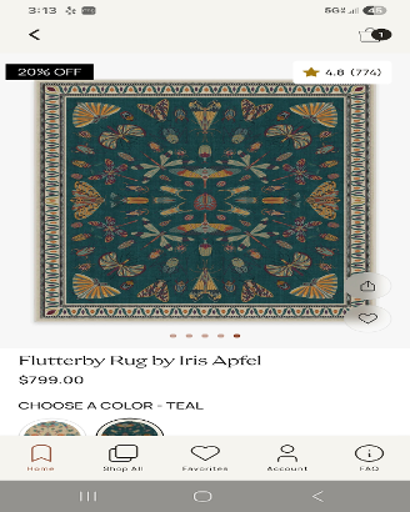Open the FAQ tab
410x512 pixels.
[x=369, y=458]
